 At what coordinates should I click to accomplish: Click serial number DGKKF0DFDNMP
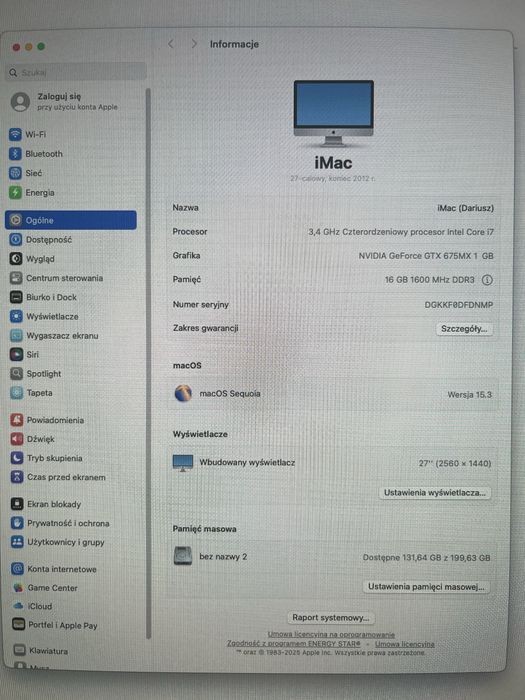click(x=458, y=305)
